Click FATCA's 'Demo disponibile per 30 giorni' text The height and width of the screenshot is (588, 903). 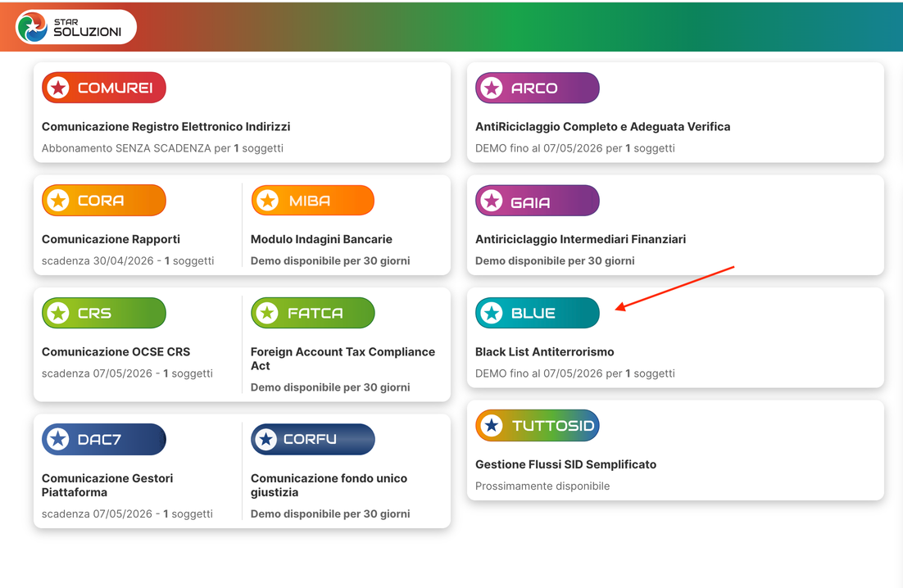[330, 388]
